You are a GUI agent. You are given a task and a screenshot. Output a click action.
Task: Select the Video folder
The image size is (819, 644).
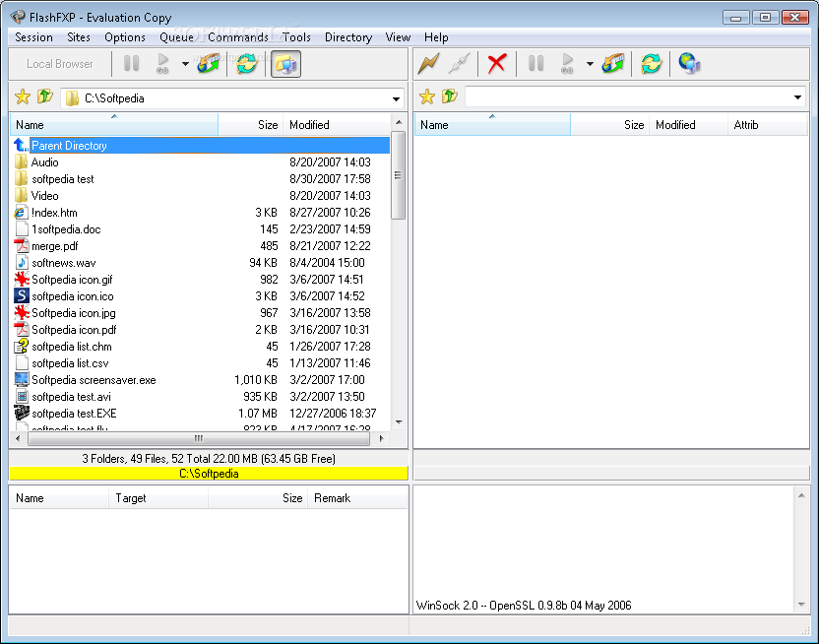[x=201, y=196]
